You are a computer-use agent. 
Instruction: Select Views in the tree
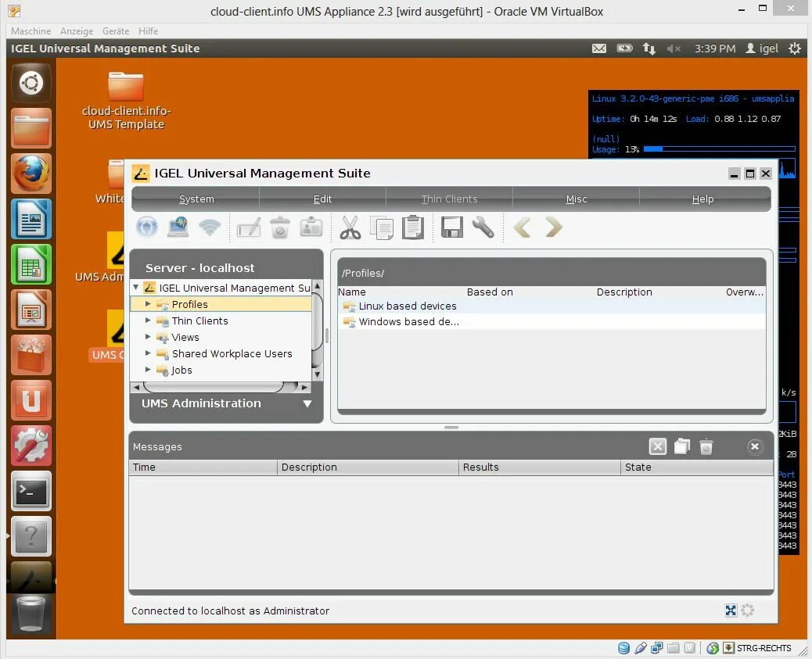pyautogui.click(x=185, y=338)
